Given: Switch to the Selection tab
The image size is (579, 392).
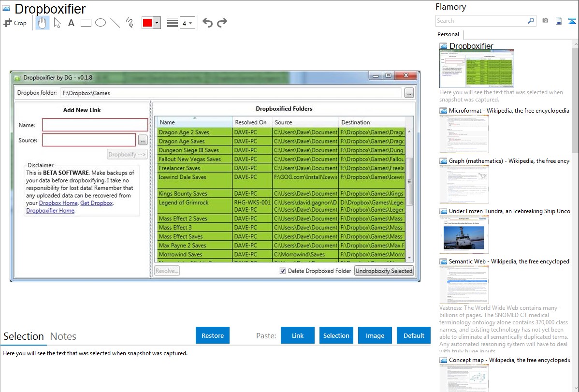Looking at the screenshot, I should pyautogui.click(x=24, y=336).
